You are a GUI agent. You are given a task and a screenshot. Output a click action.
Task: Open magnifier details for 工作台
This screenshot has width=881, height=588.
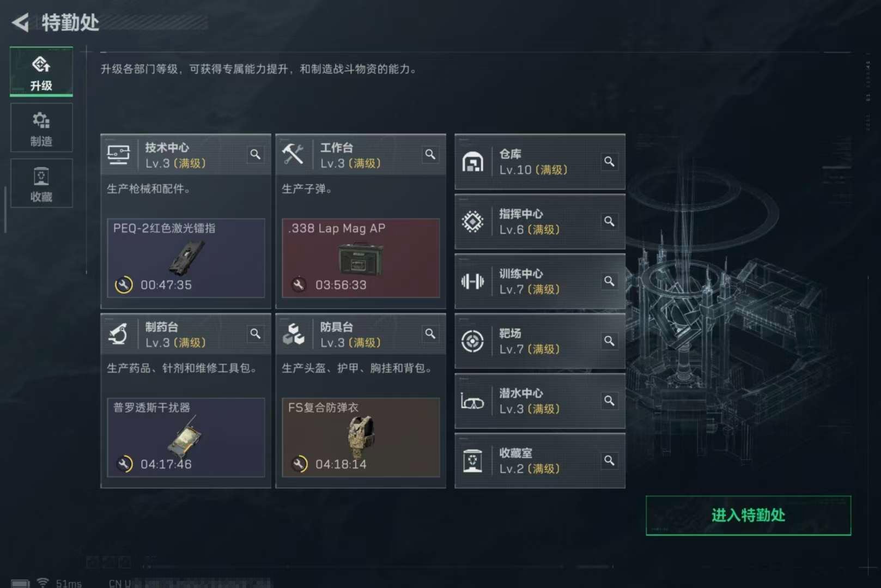coord(430,155)
